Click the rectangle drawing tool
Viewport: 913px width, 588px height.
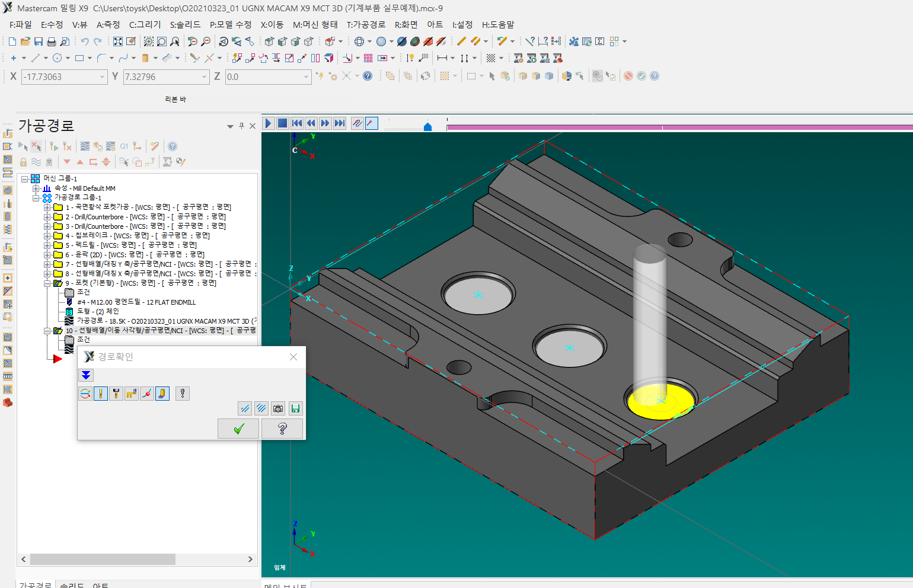(x=79, y=58)
